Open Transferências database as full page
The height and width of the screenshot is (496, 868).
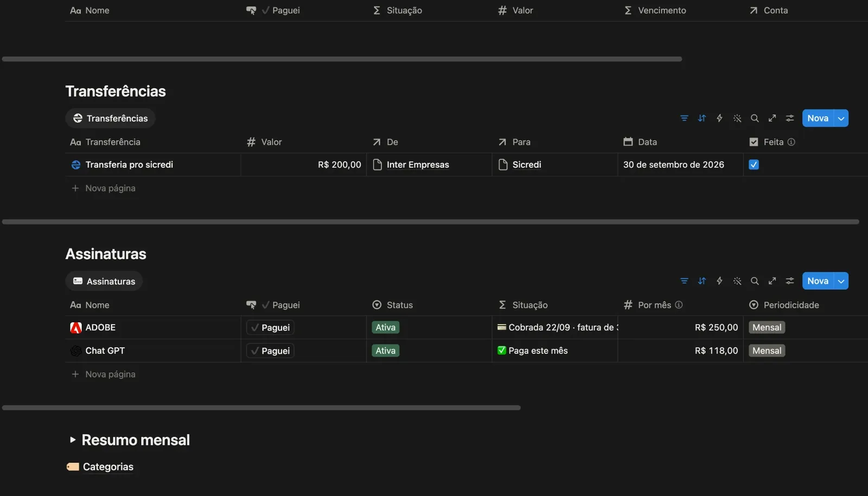(773, 118)
